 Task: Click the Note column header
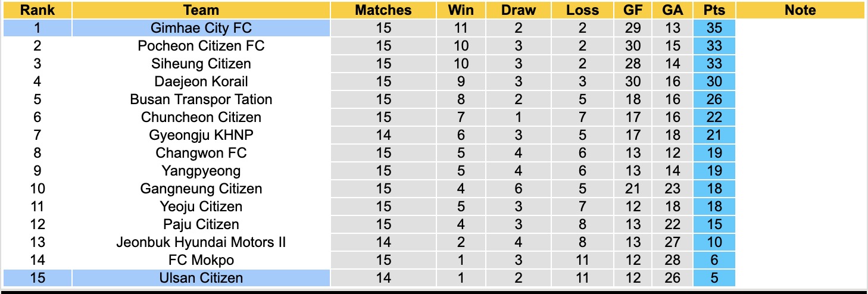[800, 10]
